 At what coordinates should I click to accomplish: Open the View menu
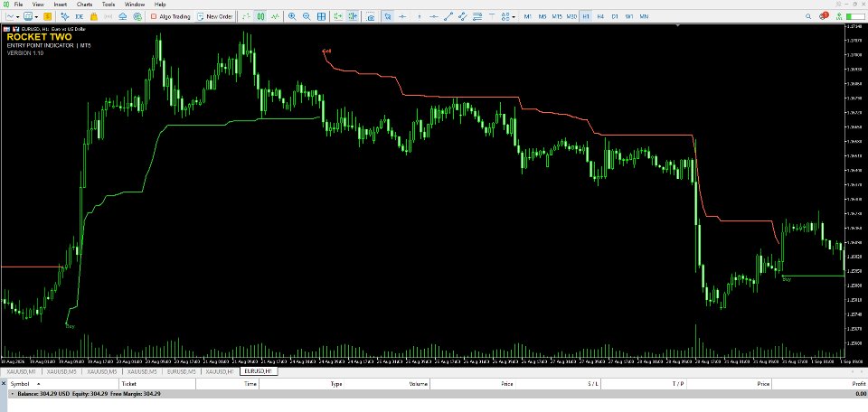(38, 5)
